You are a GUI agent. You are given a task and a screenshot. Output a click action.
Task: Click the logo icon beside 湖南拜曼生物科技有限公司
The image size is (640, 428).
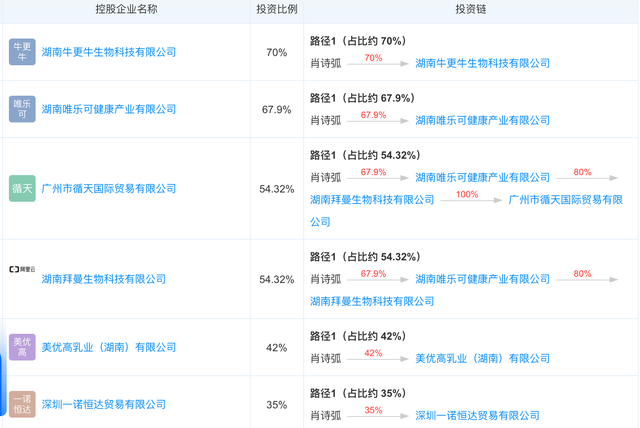[22, 270]
